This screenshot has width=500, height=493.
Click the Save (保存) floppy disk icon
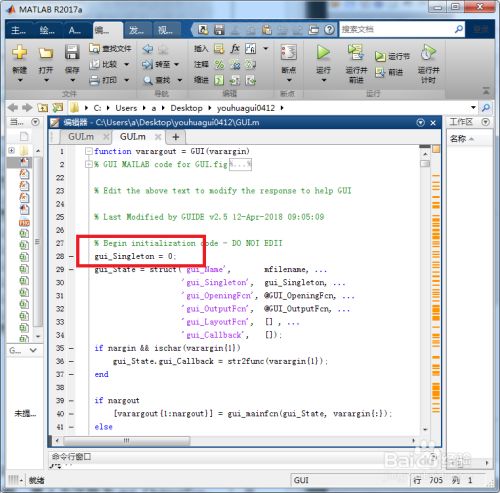point(72,52)
